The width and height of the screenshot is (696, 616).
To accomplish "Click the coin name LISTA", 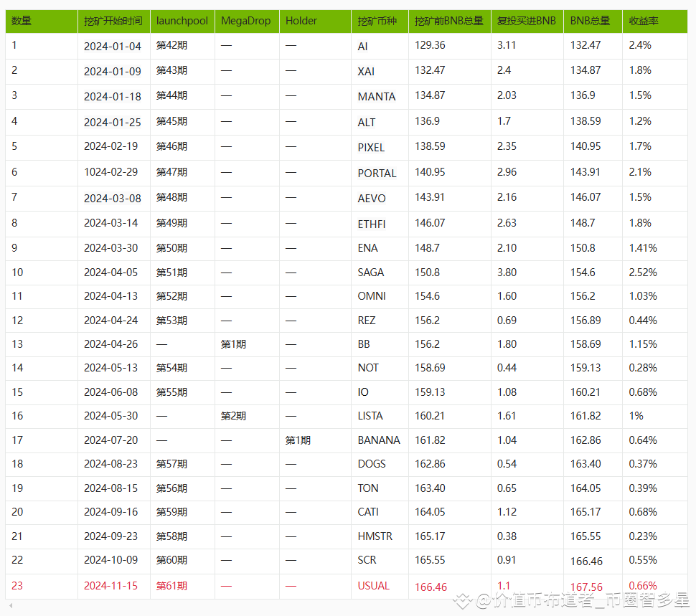I will [x=370, y=416].
